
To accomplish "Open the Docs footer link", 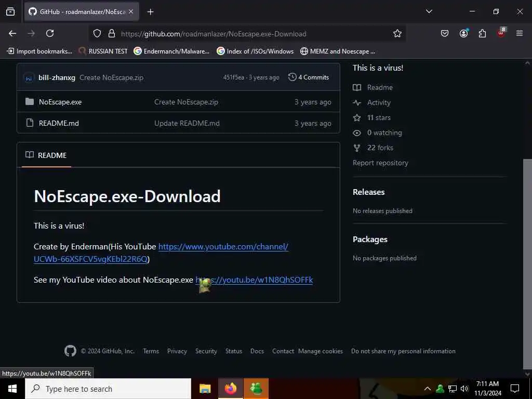I will (x=257, y=351).
